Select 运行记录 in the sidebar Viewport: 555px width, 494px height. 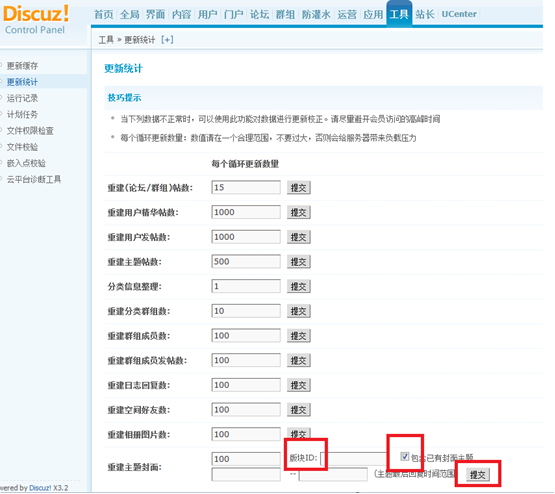pos(22,98)
